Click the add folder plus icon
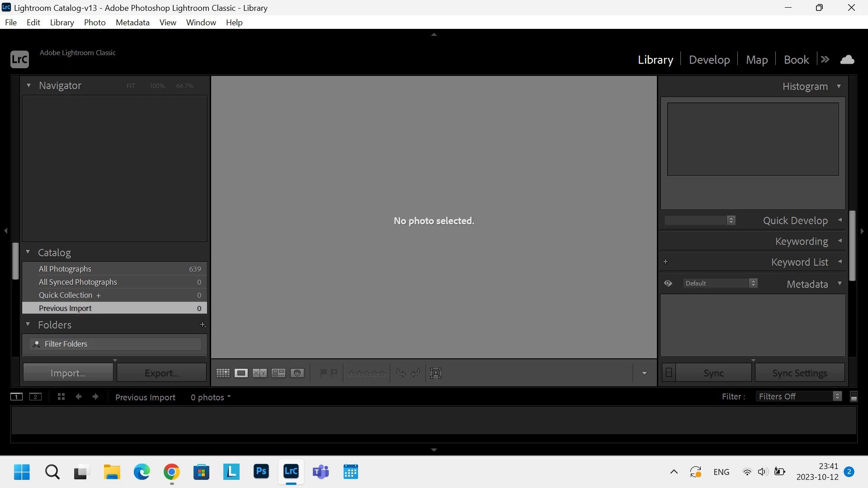Image resolution: width=868 pixels, height=488 pixels. [x=203, y=325]
